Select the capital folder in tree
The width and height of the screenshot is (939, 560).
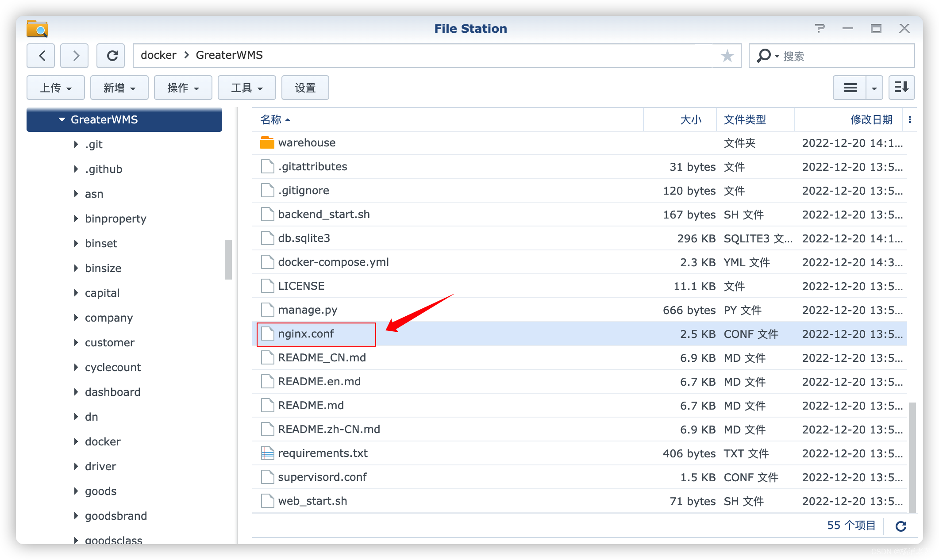pyautogui.click(x=102, y=293)
